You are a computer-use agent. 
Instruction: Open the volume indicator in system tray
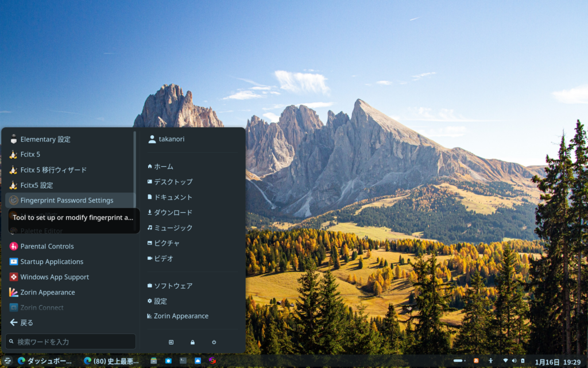point(514,361)
